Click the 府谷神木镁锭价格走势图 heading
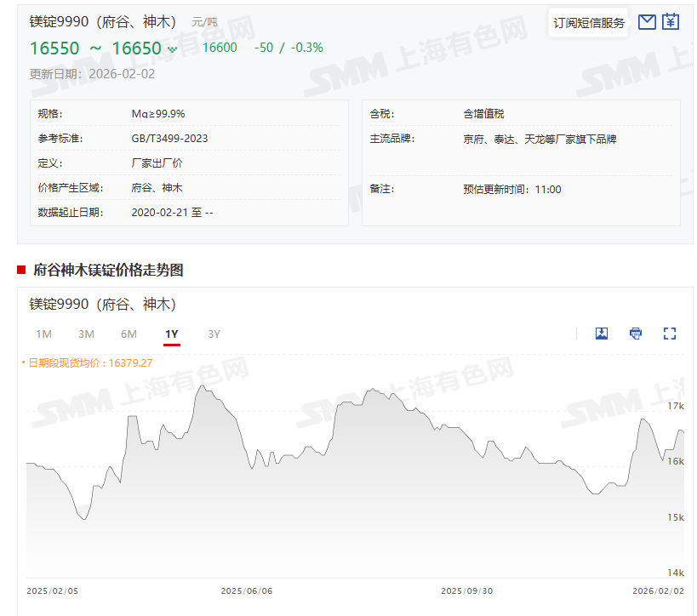This screenshot has height=616, width=697. [108, 271]
